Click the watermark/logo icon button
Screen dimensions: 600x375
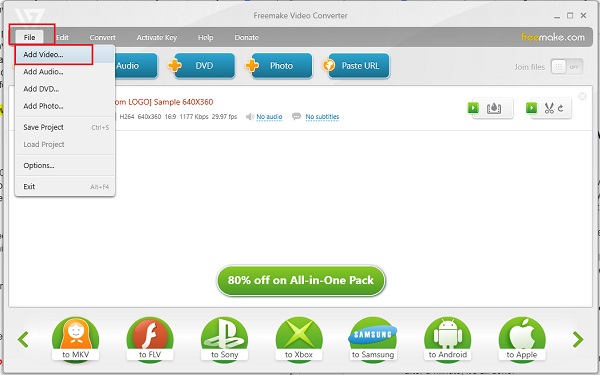tap(494, 108)
